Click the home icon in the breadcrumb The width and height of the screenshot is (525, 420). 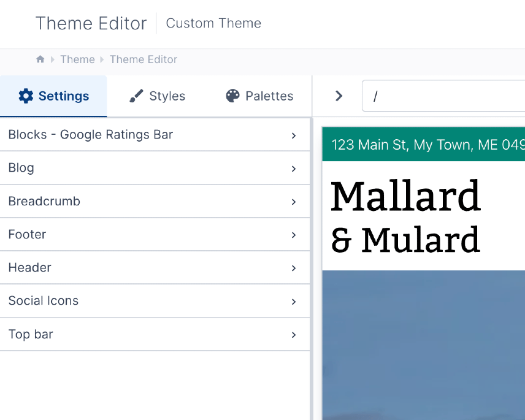[40, 59]
